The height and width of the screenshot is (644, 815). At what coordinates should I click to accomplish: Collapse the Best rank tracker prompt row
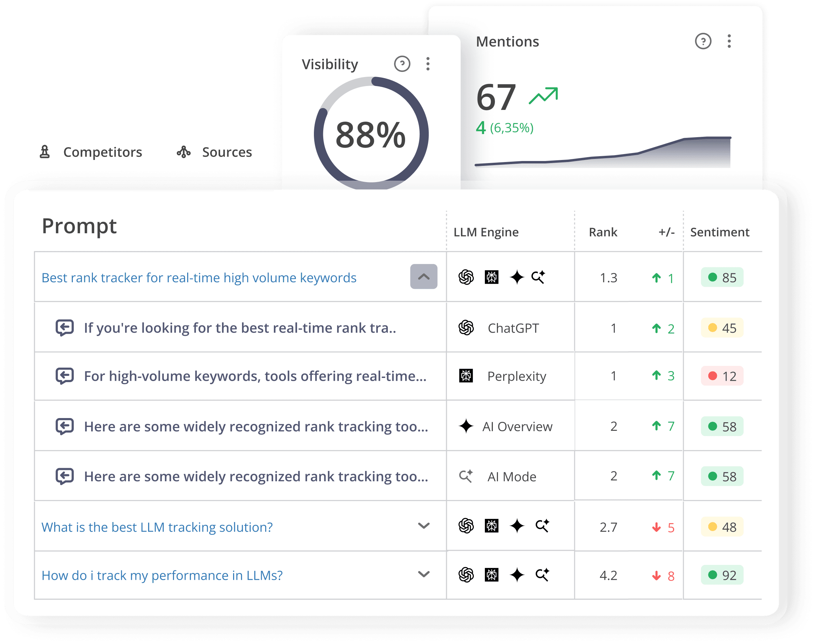pos(423,276)
